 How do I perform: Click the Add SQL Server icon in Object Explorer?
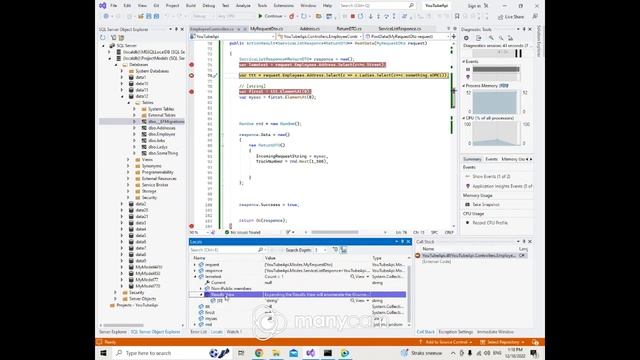pos(113,38)
